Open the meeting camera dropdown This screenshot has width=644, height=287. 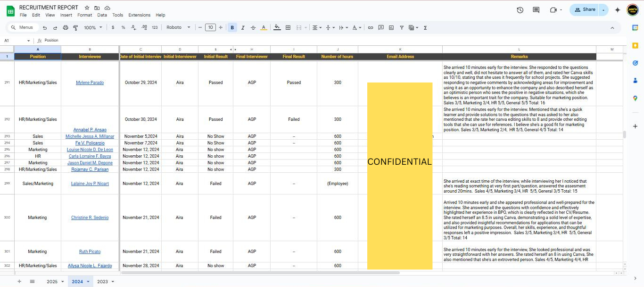pyautogui.click(x=561, y=10)
